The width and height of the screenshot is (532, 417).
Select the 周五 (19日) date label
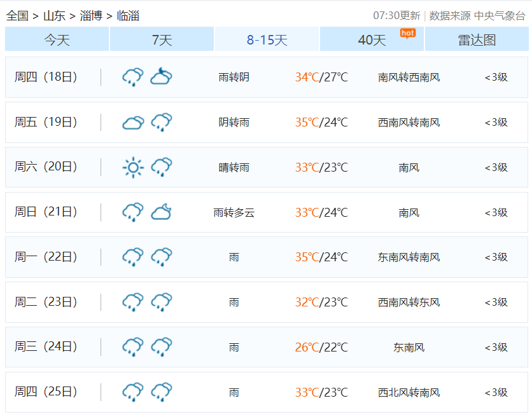coord(46,122)
